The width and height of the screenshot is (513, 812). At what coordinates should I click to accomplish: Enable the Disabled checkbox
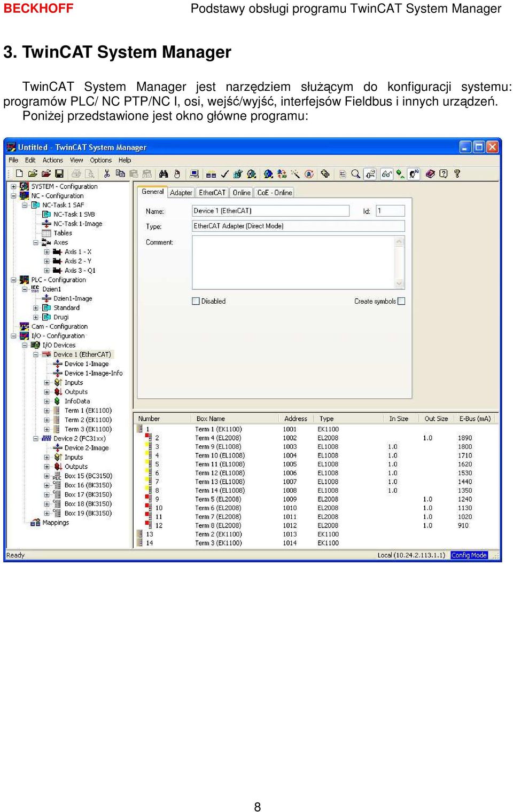pos(196,301)
